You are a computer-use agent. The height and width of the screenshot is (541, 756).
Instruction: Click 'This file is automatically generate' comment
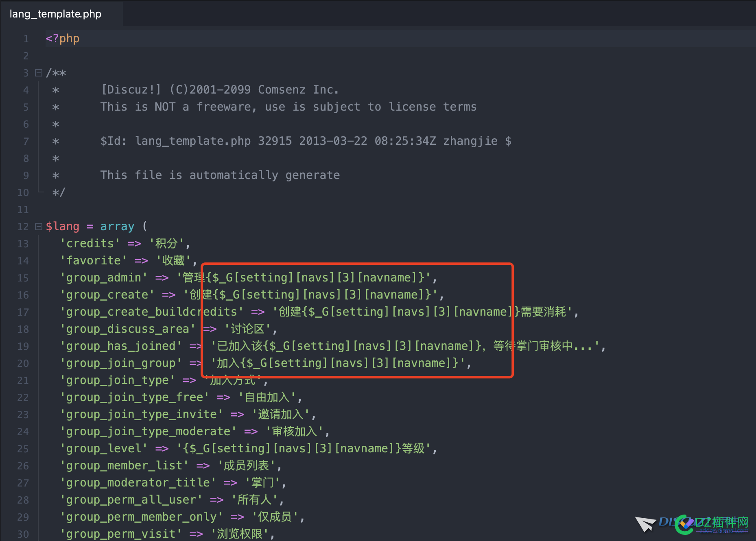pyautogui.click(x=220, y=175)
